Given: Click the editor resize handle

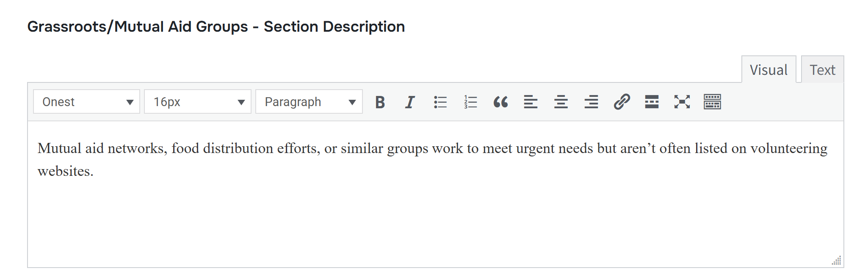Looking at the screenshot, I should (837, 260).
